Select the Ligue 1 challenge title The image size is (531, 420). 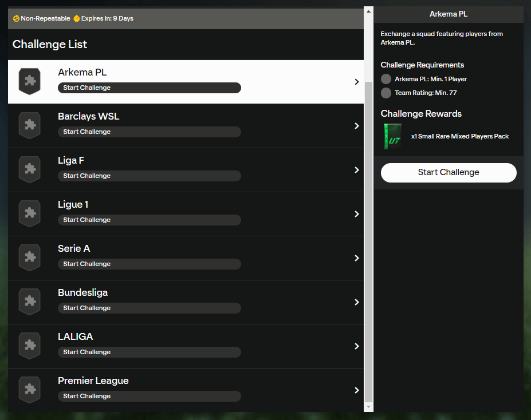pyautogui.click(x=73, y=204)
